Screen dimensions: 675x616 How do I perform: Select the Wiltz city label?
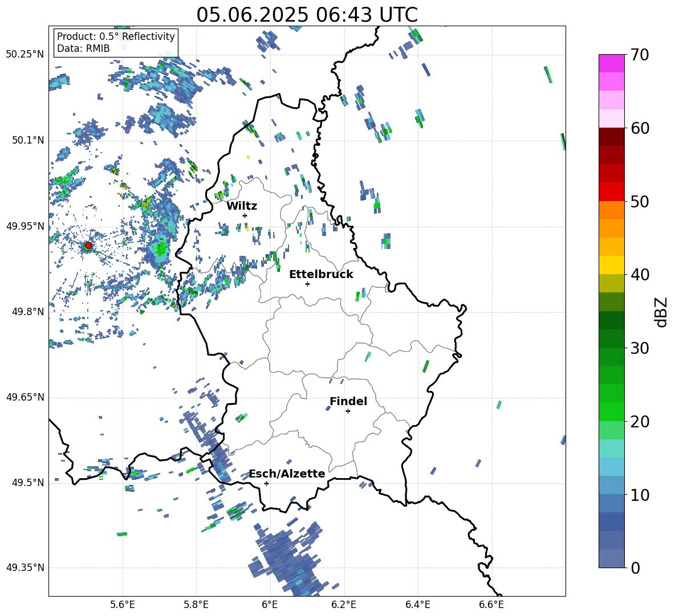click(x=242, y=206)
